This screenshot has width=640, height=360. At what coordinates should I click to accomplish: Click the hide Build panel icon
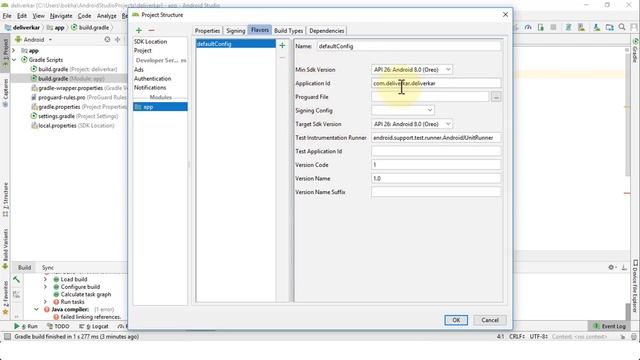pyautogui.click(x=624, y=267)
